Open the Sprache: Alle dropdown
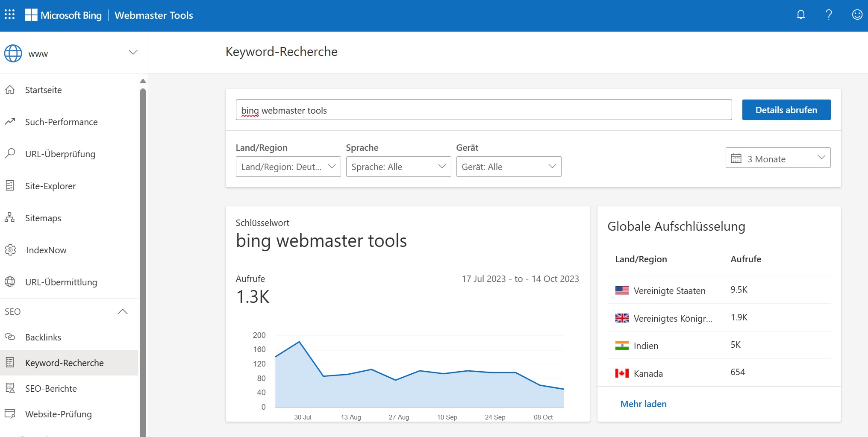 (398, 167)
